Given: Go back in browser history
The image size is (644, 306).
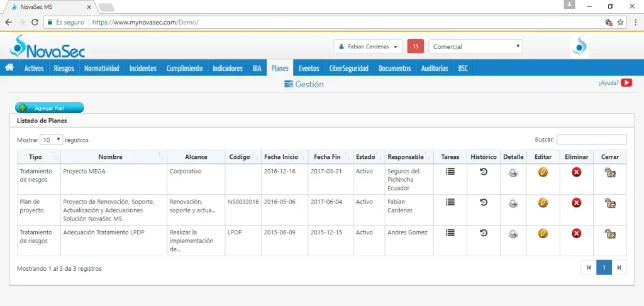Looking at the screenshot, I should [9, 22].
